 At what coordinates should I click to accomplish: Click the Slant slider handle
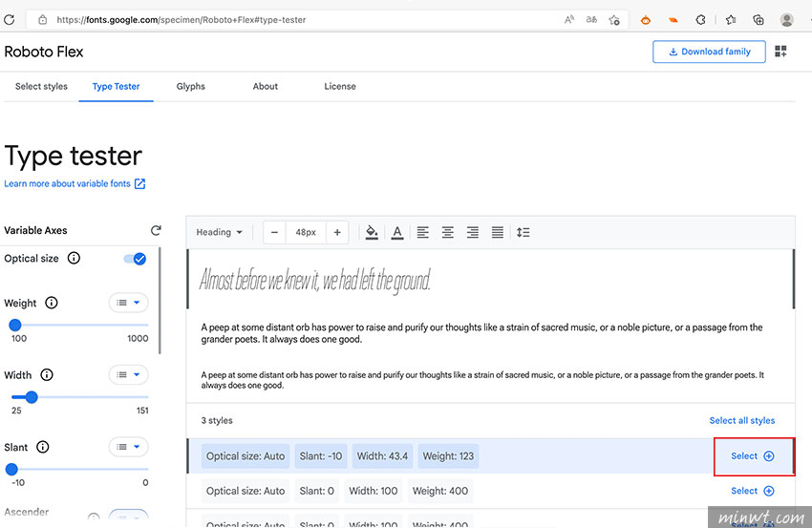tap(11, 469)
